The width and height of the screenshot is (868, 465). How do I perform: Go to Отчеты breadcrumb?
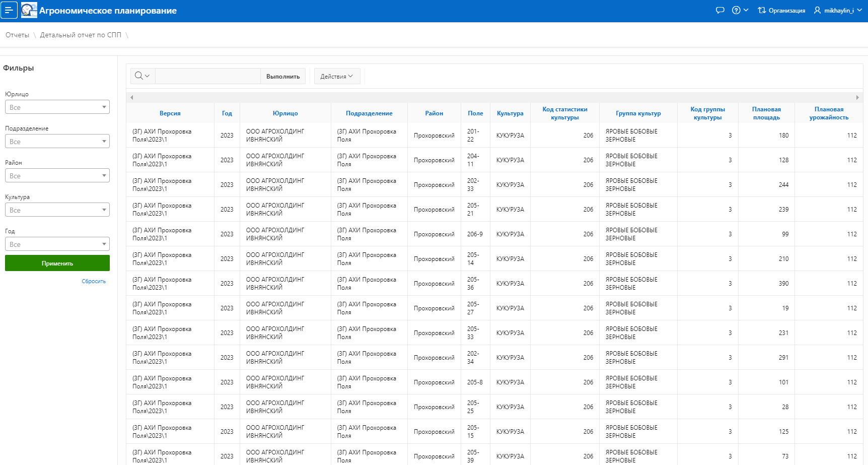click(17, 35)
